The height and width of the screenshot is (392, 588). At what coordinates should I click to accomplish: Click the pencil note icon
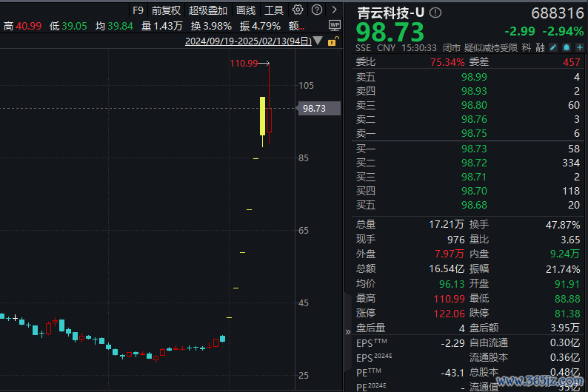point(553,47)
